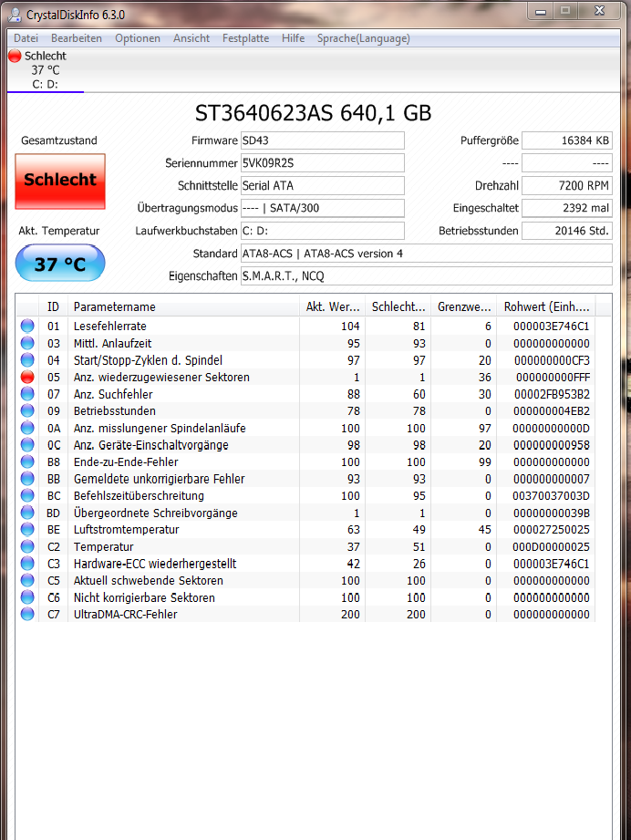631x840 pixels.
Task: Select the Lesefehlerrate parameter name
Action: click(x=109, y=326)
